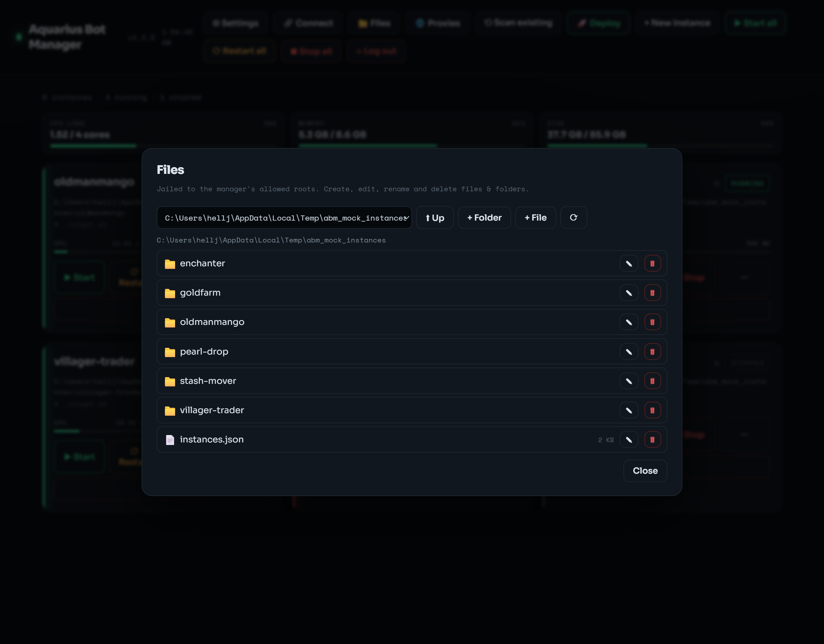This screenshot has width=824, height=644.
Task: Delete the stash-mover folder
Action: click(652, 381)
